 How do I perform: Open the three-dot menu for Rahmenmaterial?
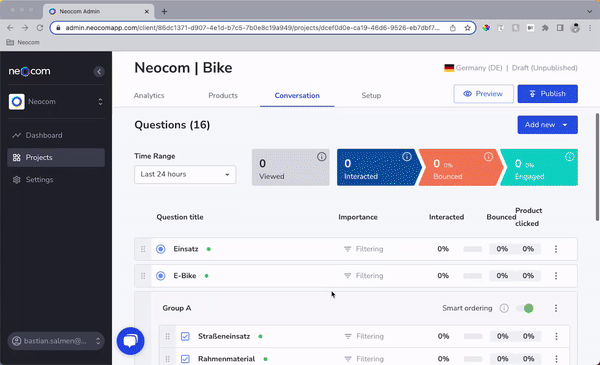pyautogui.click(x=556, y=359)
